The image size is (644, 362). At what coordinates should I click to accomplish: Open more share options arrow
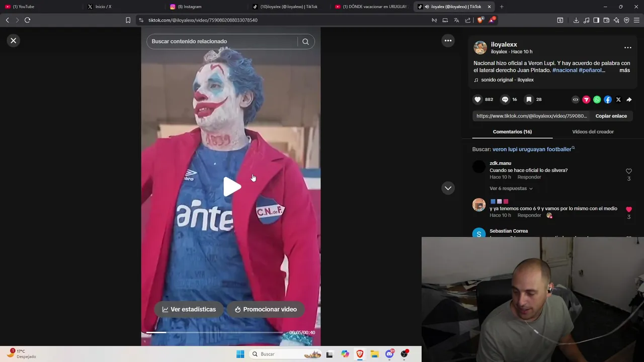[x=629, y=100]
